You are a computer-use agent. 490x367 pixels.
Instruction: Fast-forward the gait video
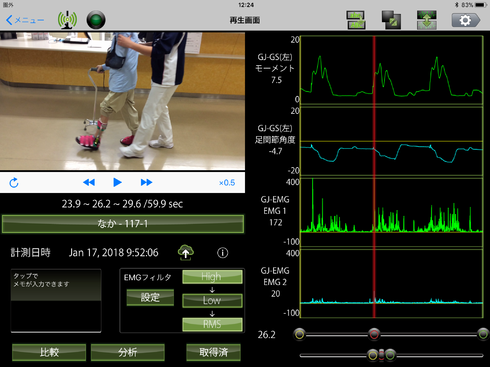[146, 182]
